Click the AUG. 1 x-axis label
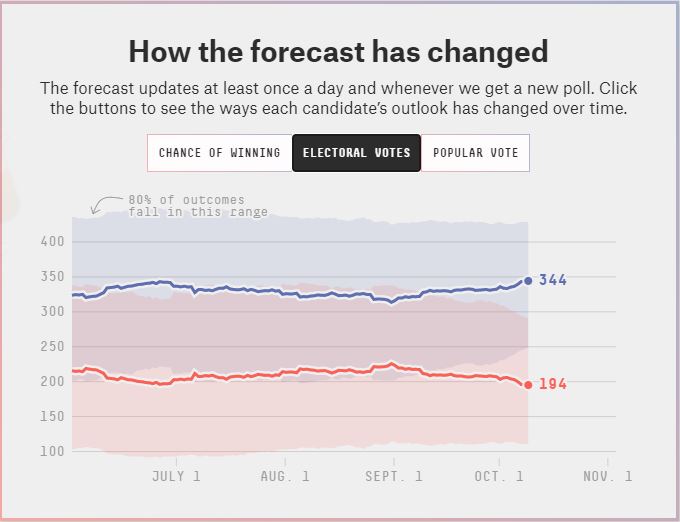The height and width of the screenshot is (522, 680). tap(285, 476)
